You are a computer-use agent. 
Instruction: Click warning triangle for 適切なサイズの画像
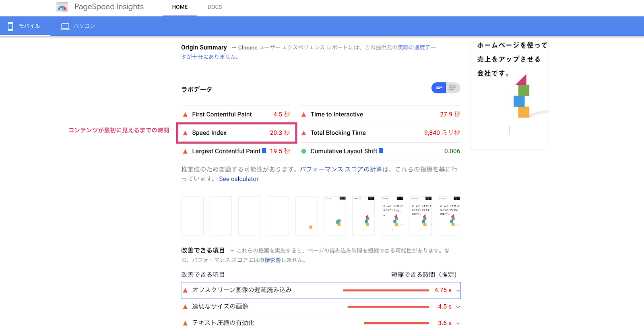tap(185, 307)
